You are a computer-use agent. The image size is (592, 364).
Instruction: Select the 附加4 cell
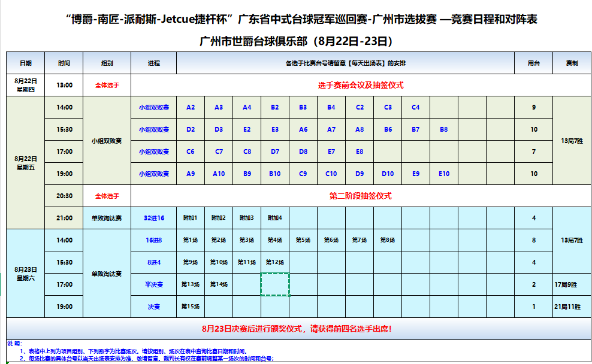275,218
